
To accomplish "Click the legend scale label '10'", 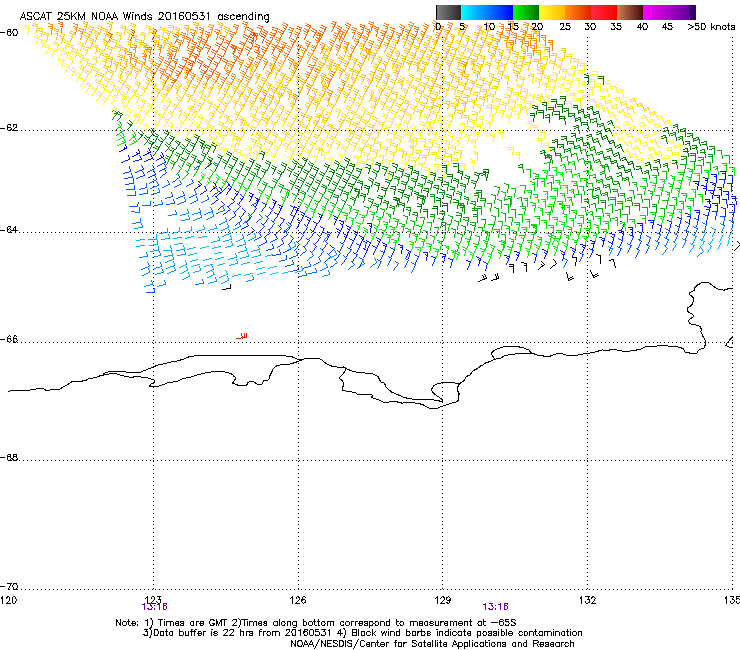I will click(489, 27).
